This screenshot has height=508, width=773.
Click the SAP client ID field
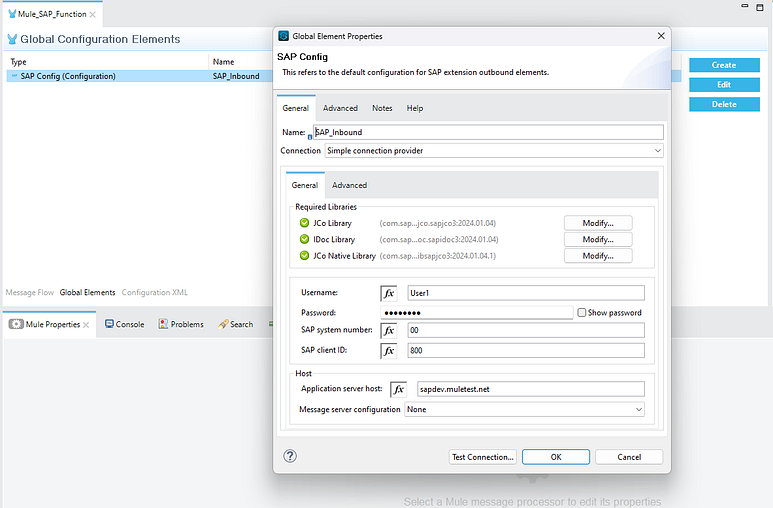click(526, 351)
